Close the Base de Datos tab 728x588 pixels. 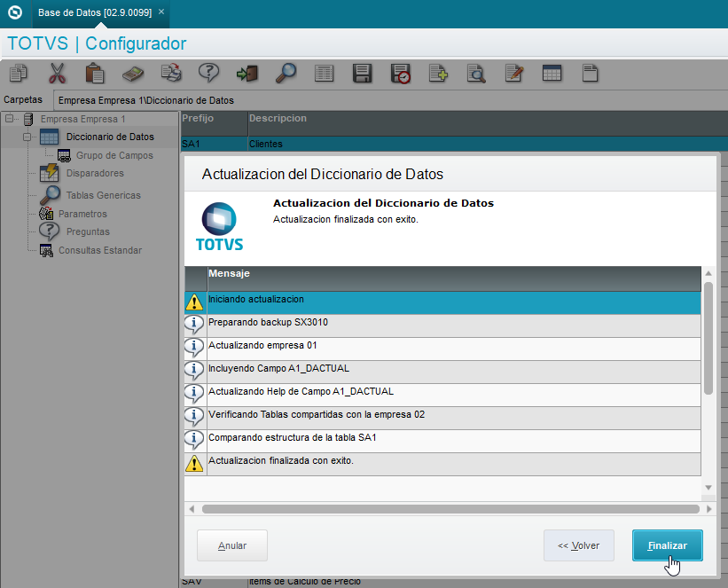point(161,12)
